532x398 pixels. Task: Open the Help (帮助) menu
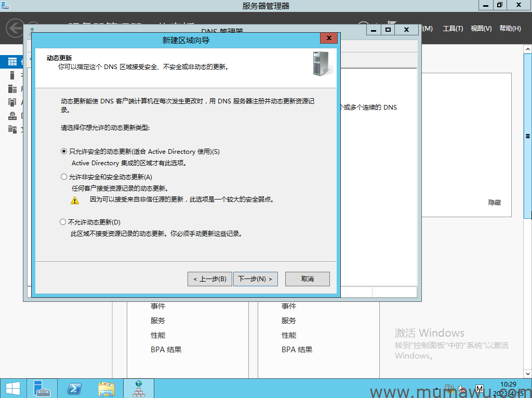pos(509,29)
